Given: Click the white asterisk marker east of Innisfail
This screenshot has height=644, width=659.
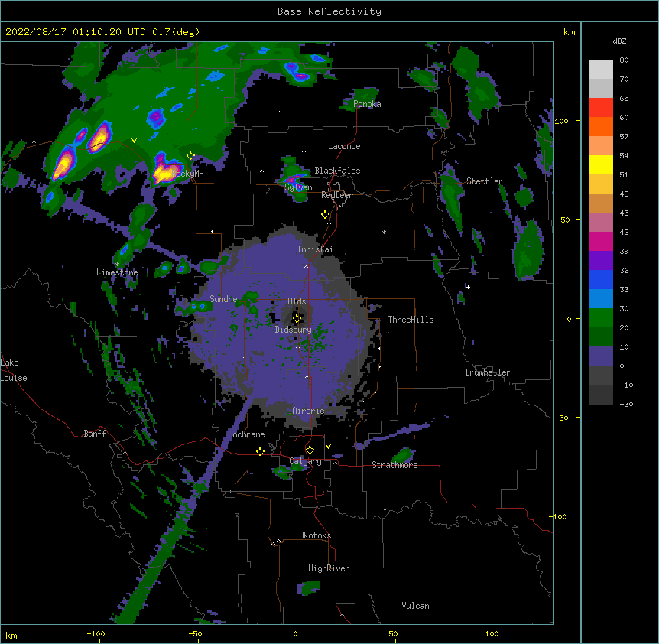Looking at the screenshot, I should [x=384, y=233].
